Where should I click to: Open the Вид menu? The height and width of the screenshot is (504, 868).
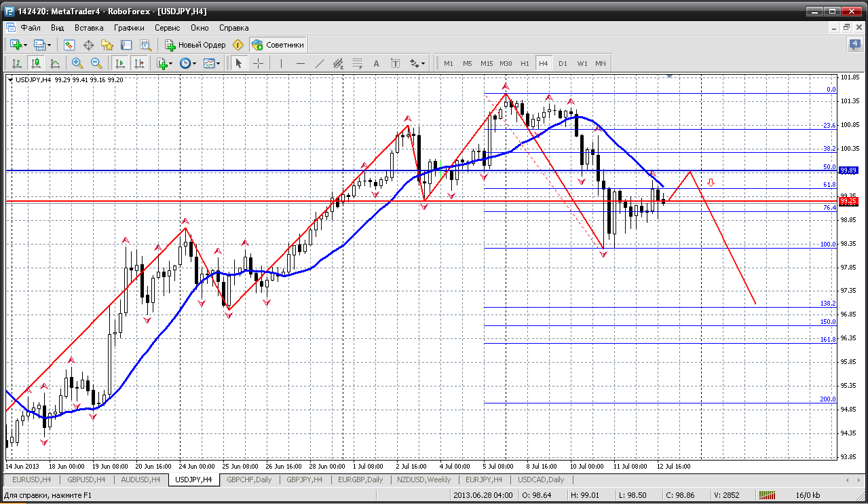[58, 28]
